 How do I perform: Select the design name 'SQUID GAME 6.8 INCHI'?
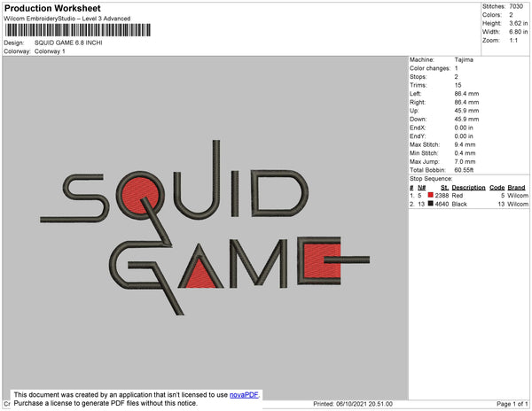(x=68, y=43)
